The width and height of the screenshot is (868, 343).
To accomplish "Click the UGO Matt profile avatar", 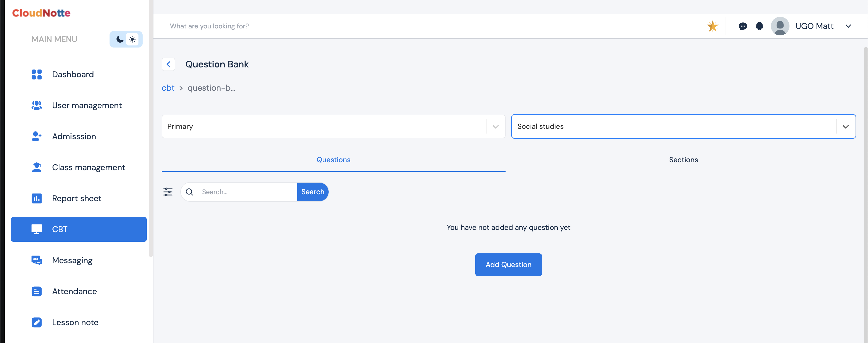I will click(x=780, y=26).
